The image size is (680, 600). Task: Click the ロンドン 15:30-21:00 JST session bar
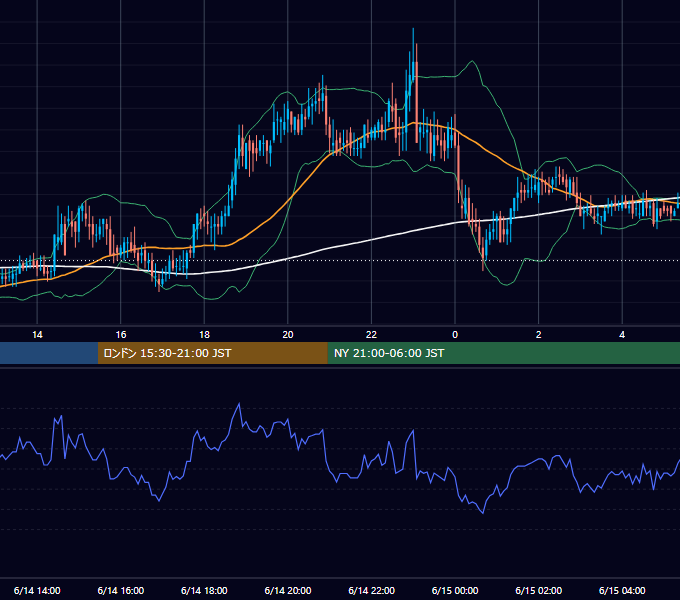212,353
